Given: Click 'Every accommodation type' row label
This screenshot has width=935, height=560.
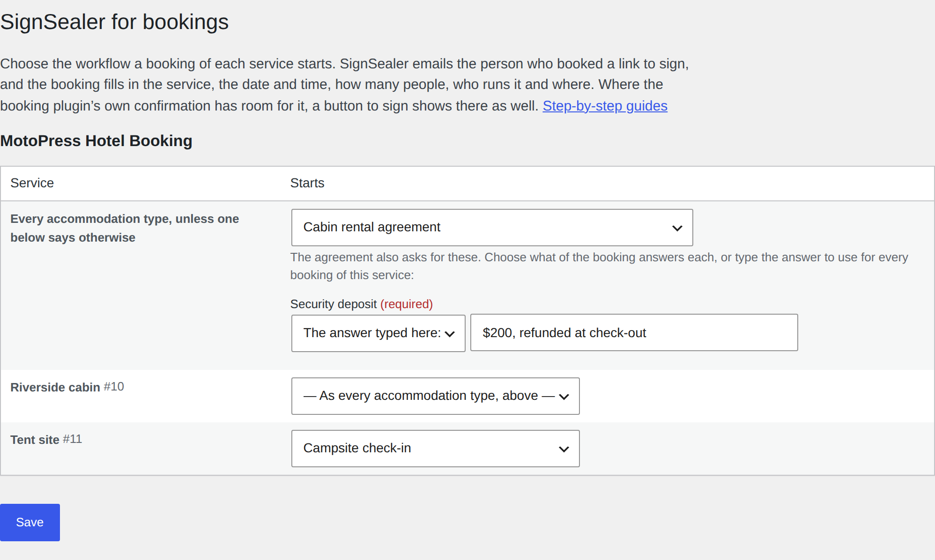Looking at the screenshot, I should (x=125, y=228).
